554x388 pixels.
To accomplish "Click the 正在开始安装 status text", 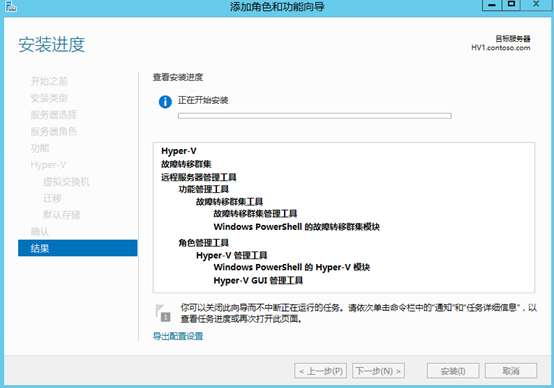I will tap(203, 100).
